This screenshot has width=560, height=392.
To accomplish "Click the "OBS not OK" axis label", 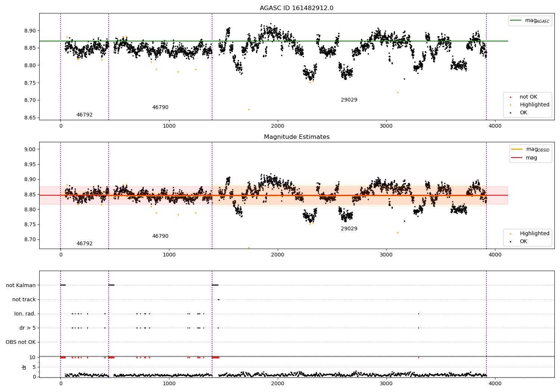I will (21, 342).
